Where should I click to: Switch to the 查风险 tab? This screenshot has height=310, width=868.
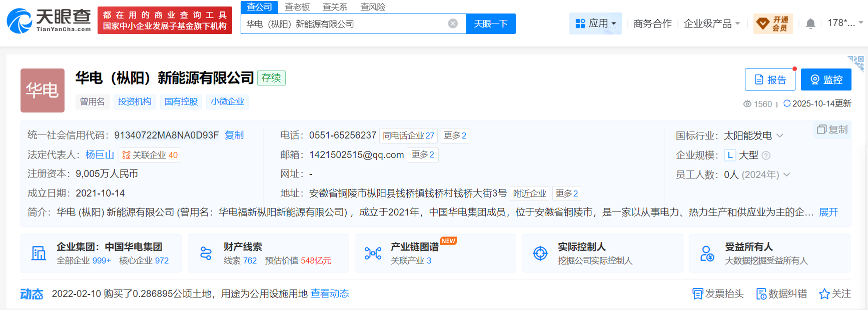(x=373, y=7)
